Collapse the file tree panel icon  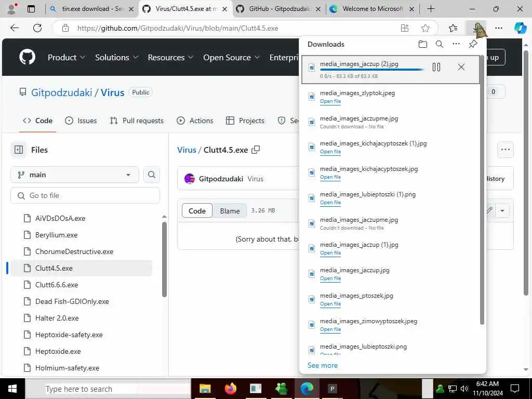pyautogui.click(x=19, y=150)
